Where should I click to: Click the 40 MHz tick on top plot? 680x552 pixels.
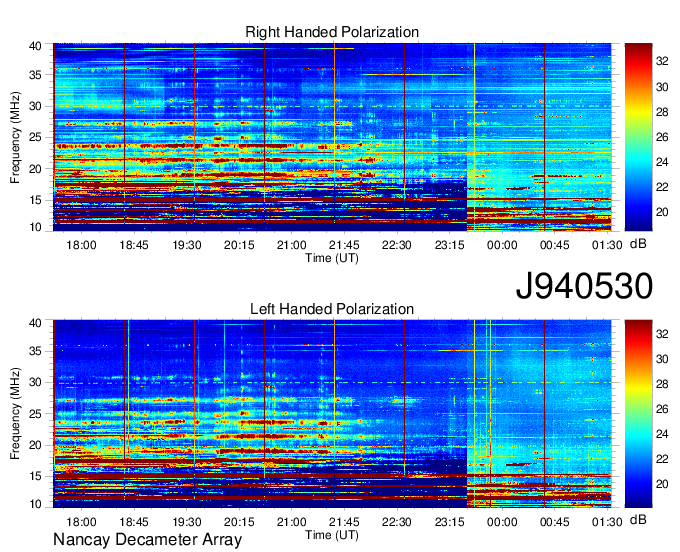[x=36, y=46]
